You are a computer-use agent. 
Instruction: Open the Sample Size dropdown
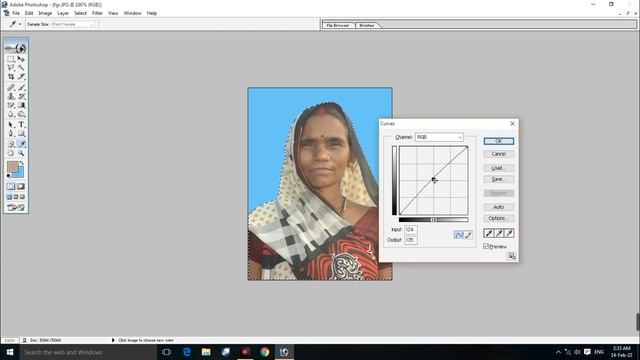tap(73, 24)
